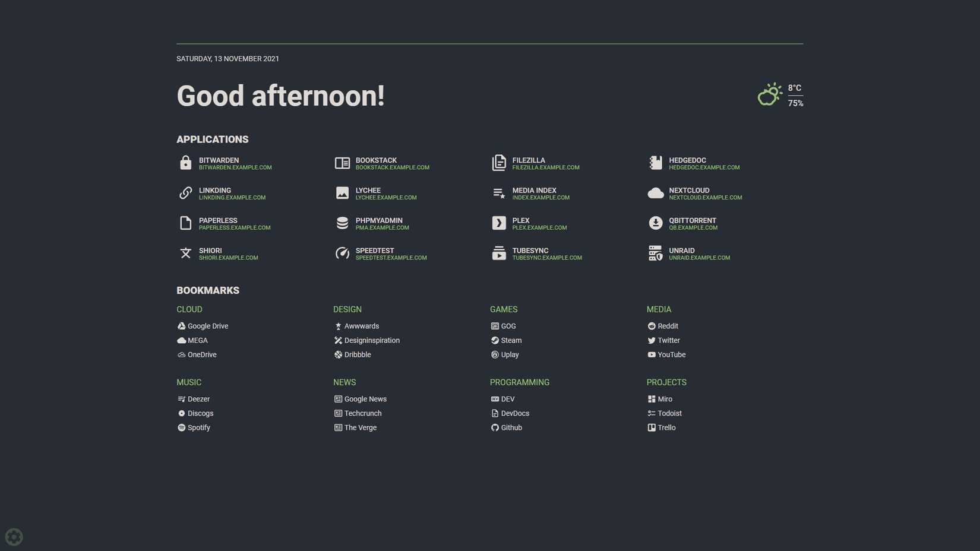
Task: Open the YouTube bookmark
Action: 671,354
